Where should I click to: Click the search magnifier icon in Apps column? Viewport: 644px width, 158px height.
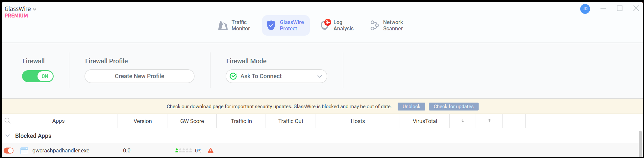[x=8, y=121]
